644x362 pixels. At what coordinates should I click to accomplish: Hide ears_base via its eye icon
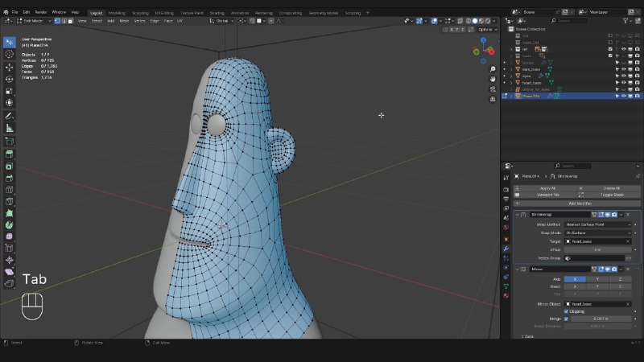click(623, 69)
